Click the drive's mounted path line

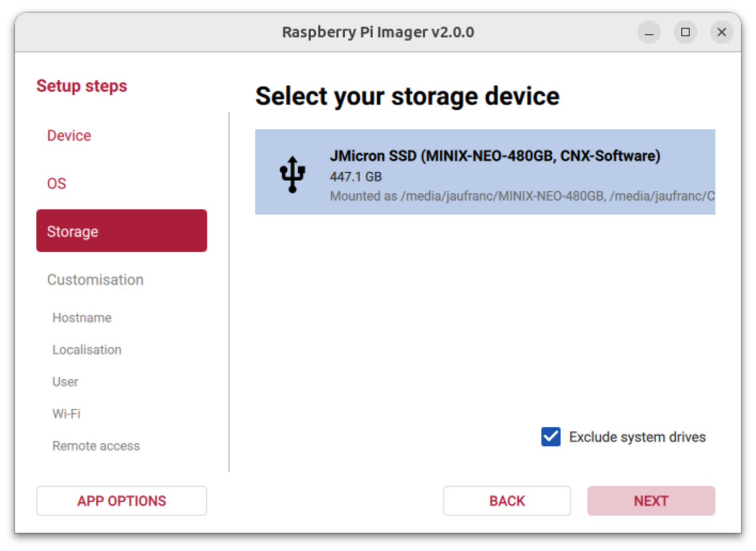pos(522,196)
